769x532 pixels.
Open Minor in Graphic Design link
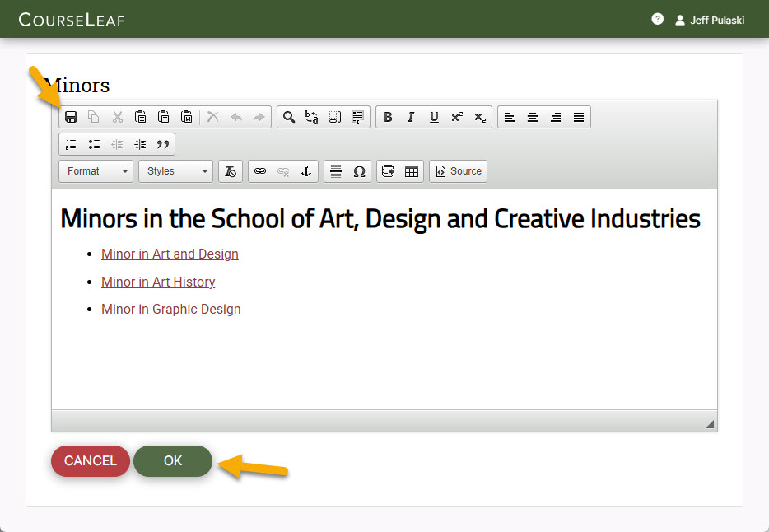pyautogui.click(x=170, y=310)
